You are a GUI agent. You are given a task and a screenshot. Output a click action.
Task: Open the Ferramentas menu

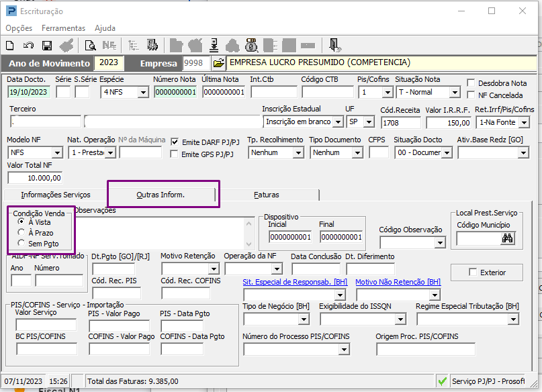pos(63,28)
